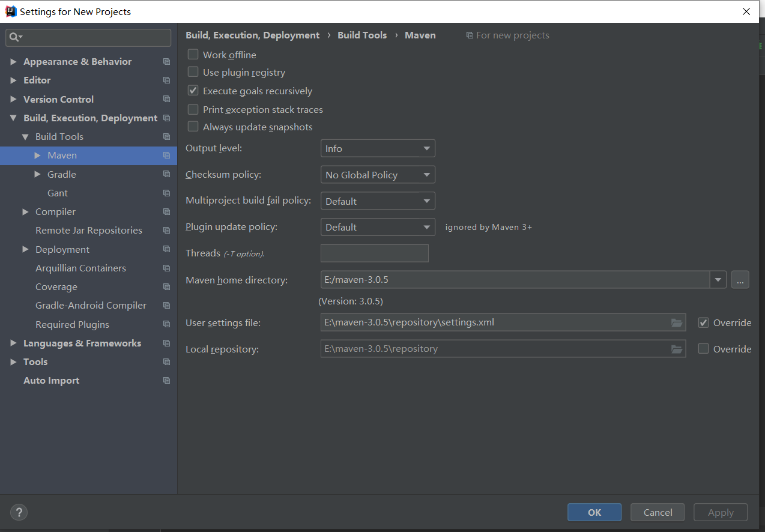Screen dimensions: 765x532
Task: Open Maven home directory dropdown arrow
Action: coord(718,280)
